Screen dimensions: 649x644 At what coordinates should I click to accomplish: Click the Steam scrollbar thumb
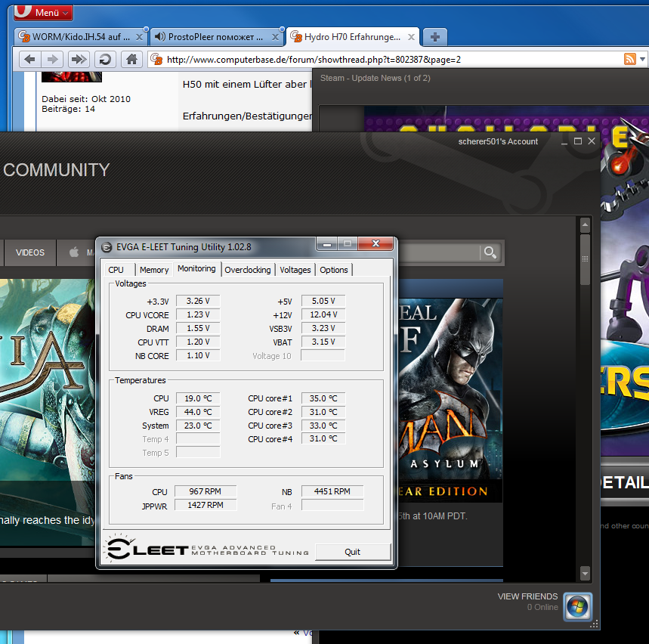pos(585,260)
